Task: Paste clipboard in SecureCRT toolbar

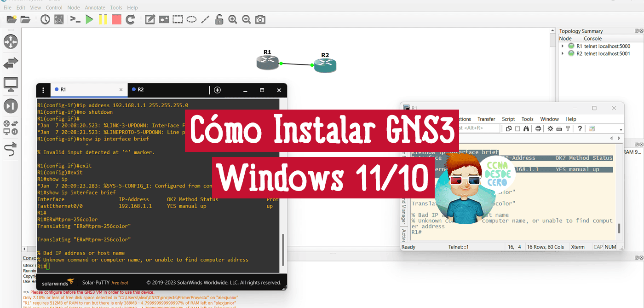Action: tap(517, 128)
